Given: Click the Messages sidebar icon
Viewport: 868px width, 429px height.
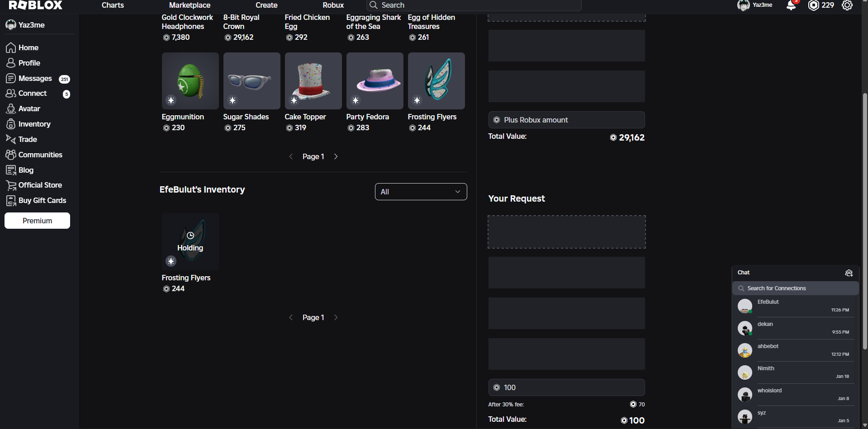Looking at the screenshot, I should (11, 78).
